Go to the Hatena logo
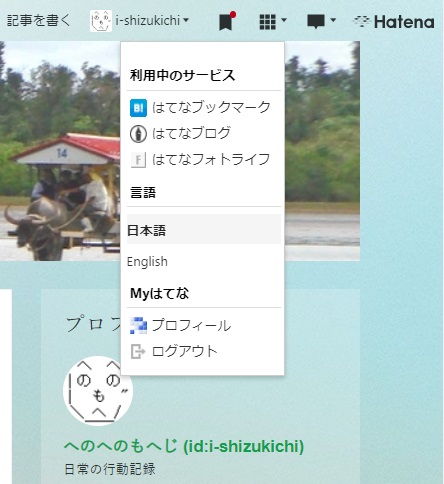This screenshot has width=444, height=484. point(394,22)
